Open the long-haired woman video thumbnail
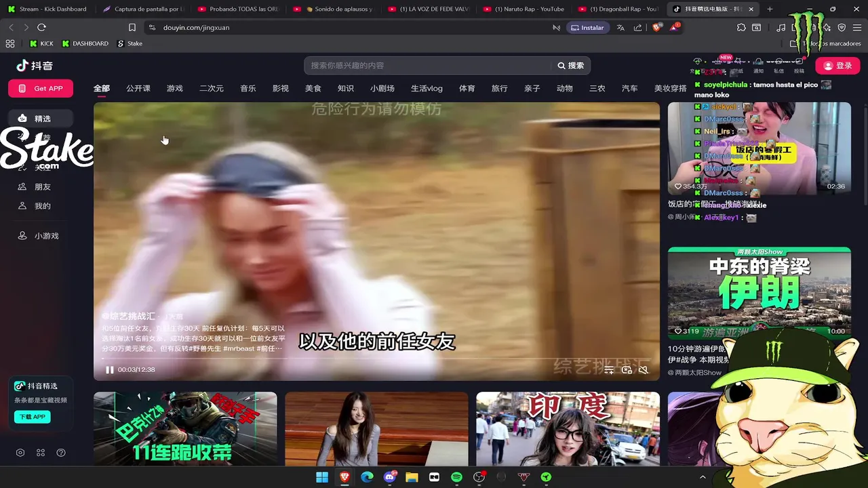This screenshot has height=488, width=868. pyautogui.click(x=376, y=429)
